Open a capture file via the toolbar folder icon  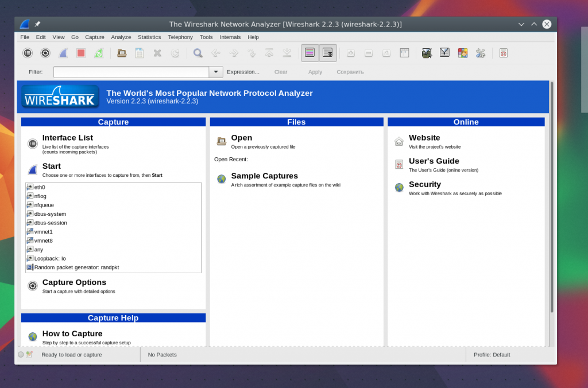122,53
